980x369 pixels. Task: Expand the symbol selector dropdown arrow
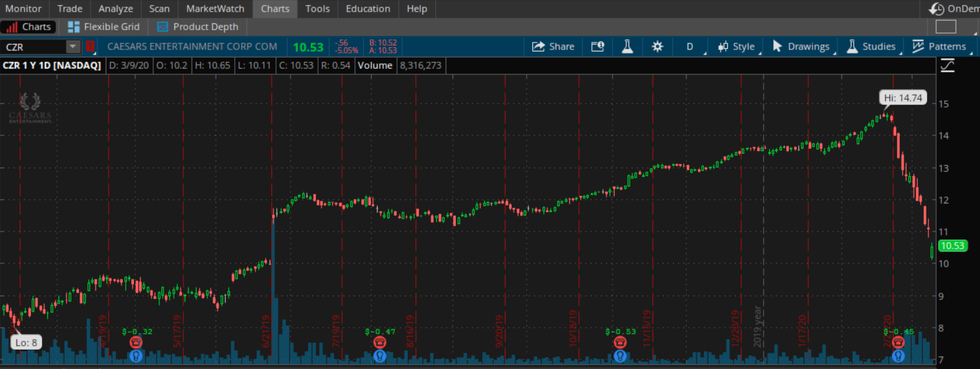pyautogui.click(x=73, y=47)
